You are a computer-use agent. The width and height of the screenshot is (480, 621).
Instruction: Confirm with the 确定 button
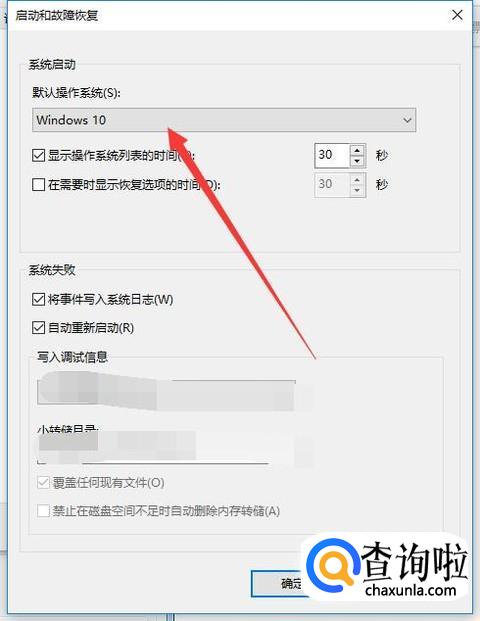279,583
